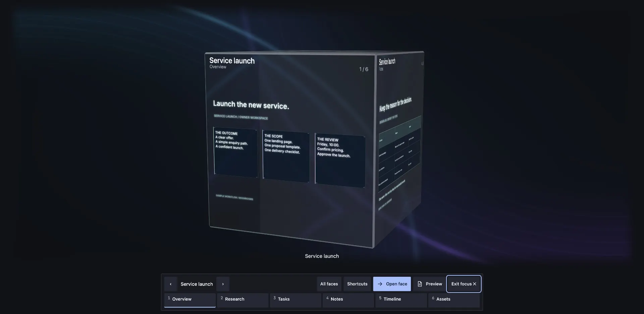644x314 pixels.
Task: Open the Timeline face tab
Action: click(x=401, y=300)
